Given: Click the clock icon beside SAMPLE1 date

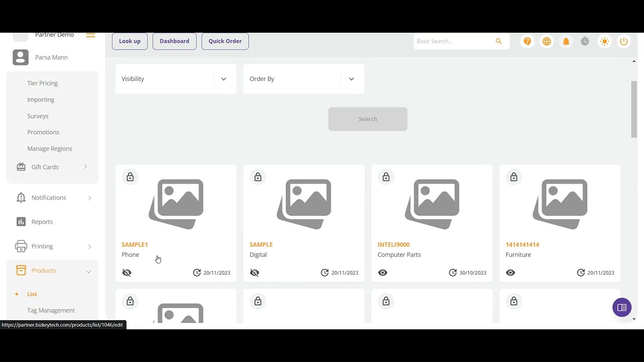Looking at the screenshot, I should pyautogui.click(x=197, y=273).
